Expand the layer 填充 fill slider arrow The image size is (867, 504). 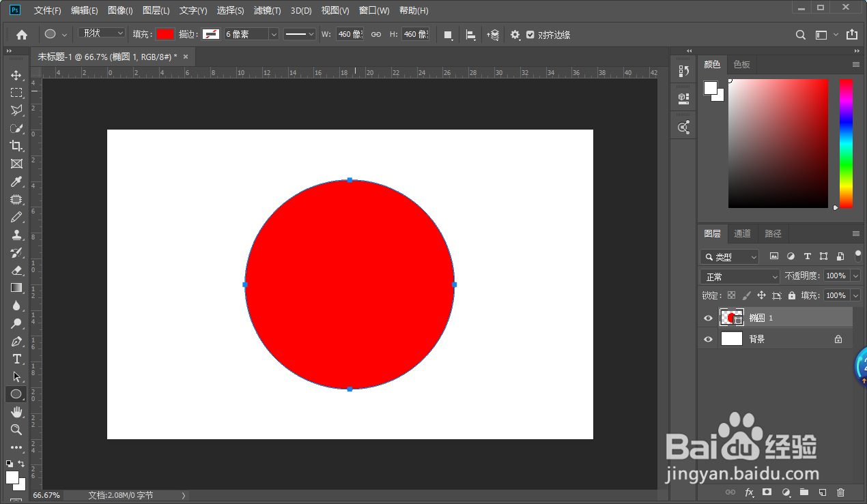point(855,296)
